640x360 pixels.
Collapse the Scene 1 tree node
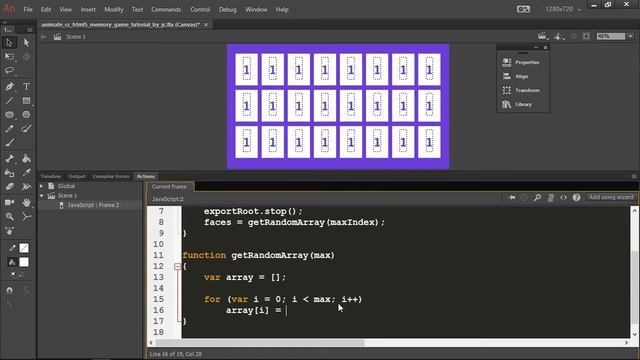[x=42, y=196]
